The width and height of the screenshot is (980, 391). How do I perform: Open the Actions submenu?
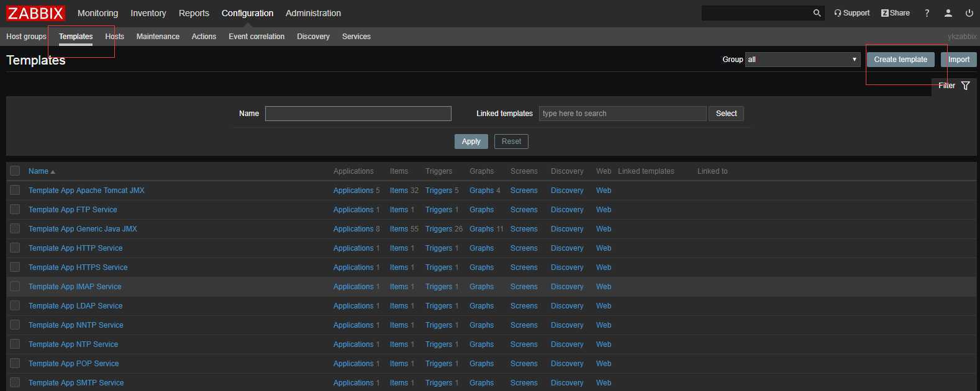(x=204, y=37)
